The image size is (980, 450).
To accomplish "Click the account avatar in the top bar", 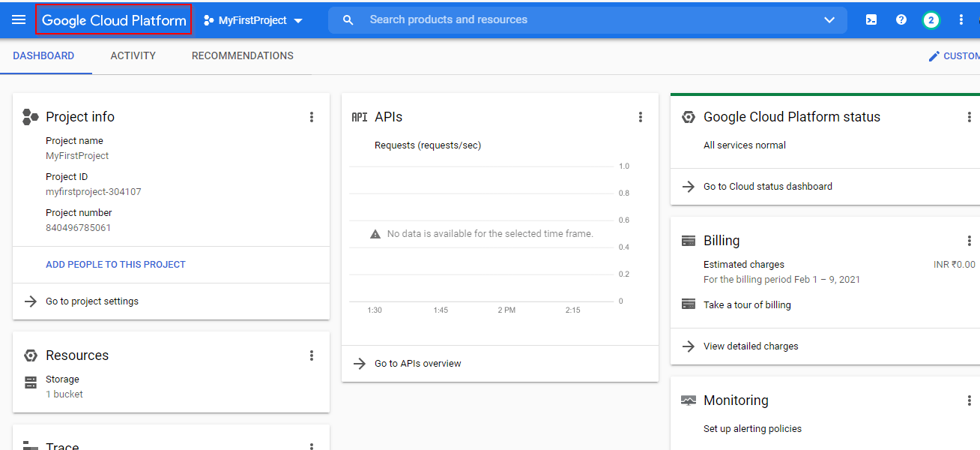I will [931, 20].
